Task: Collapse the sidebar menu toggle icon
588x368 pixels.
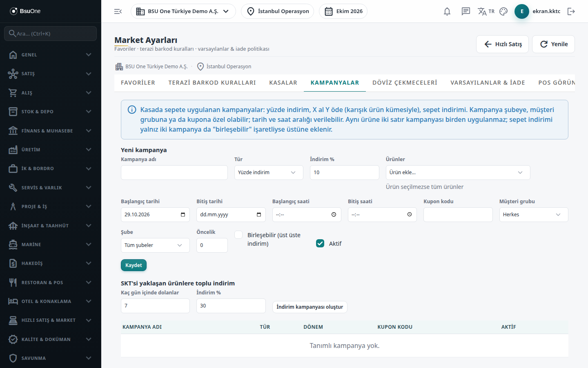Action: 118,11
